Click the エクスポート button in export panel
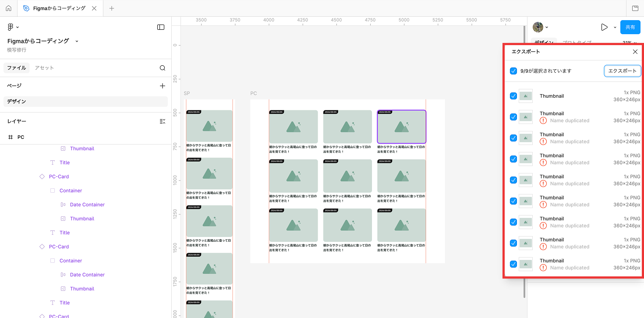Viewport: 644px width, 318px height. coord(622,71)
